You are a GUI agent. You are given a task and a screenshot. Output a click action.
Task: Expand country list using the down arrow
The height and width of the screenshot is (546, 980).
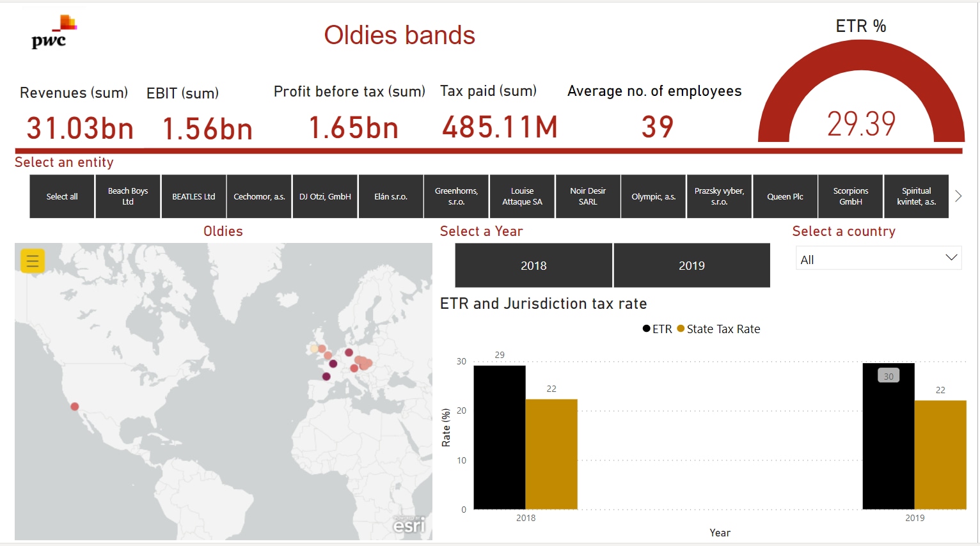tap(951, 258)
